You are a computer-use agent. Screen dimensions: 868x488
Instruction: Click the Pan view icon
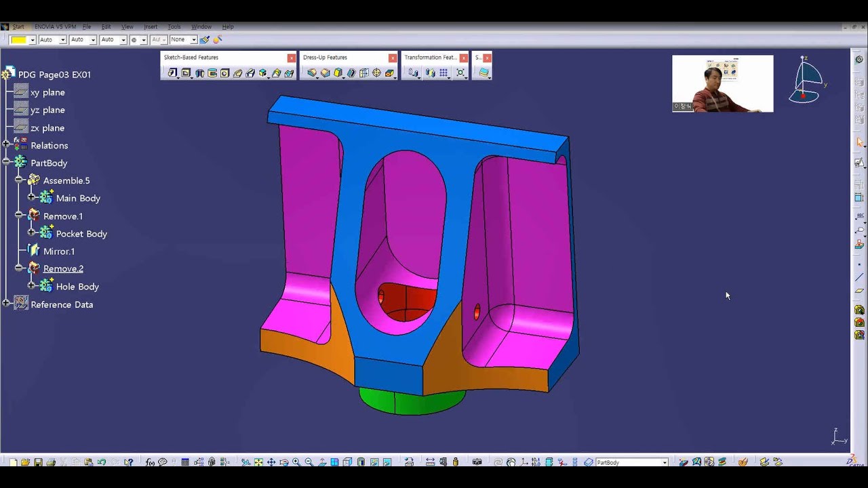point(271,462)
